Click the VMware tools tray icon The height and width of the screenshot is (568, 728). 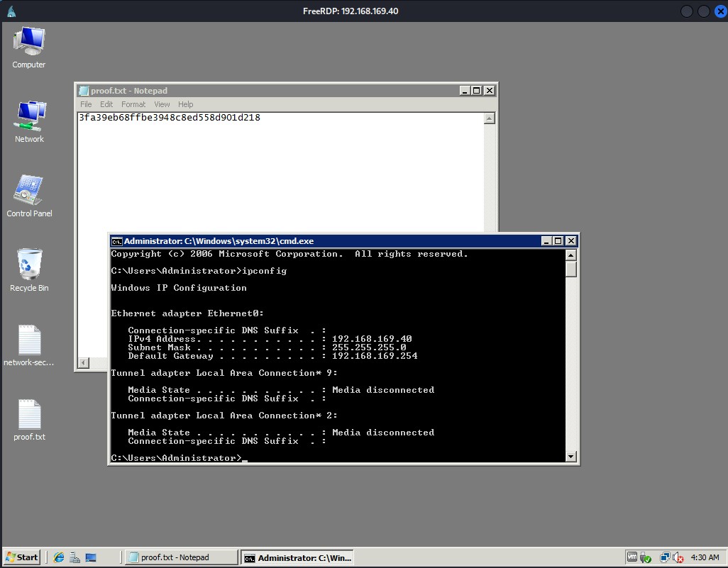click(x=632, y=558)
